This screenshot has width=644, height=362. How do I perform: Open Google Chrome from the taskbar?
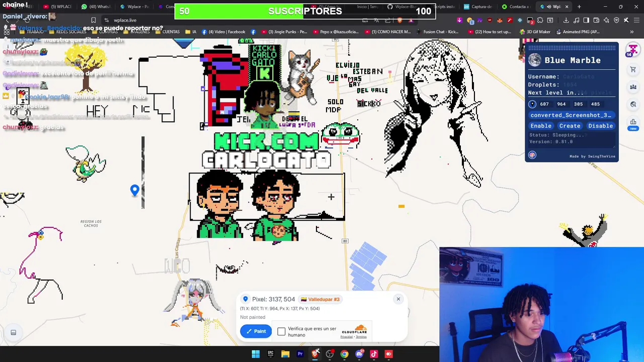[x=344, y=354]
